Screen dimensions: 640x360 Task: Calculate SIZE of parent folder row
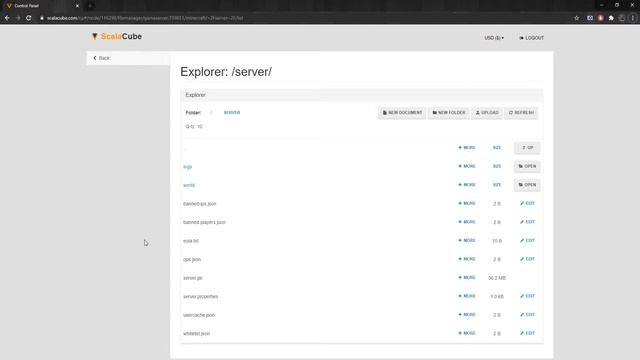pos(497,148)
